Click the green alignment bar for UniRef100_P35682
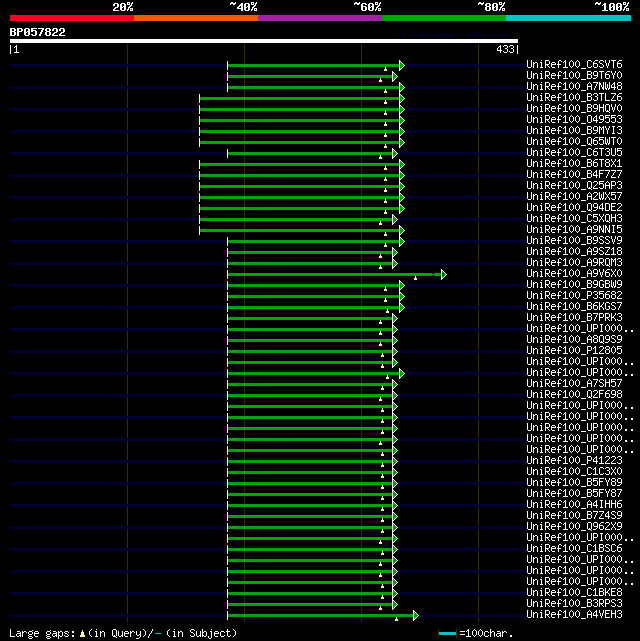This screenshot has height=641, width=640. pos(313,297)
